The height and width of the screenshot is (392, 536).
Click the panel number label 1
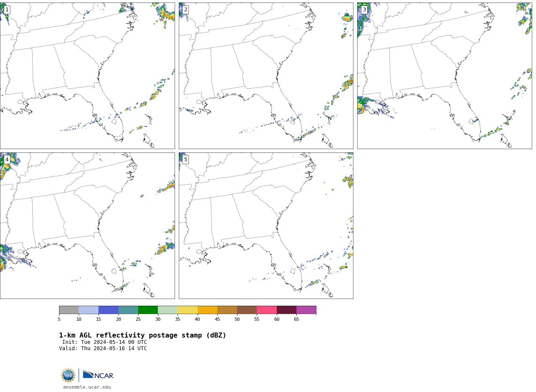(7, 10)
